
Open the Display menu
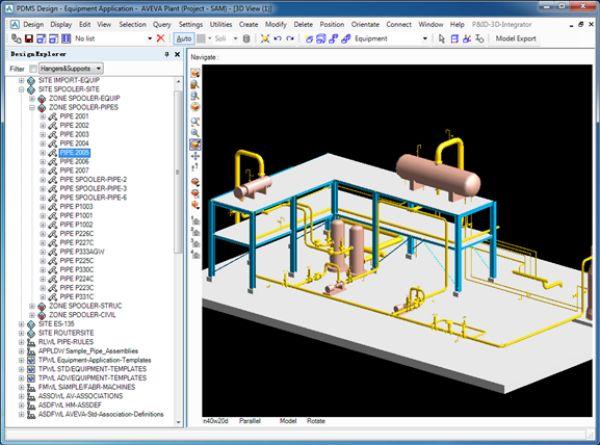tap(61, 24)
